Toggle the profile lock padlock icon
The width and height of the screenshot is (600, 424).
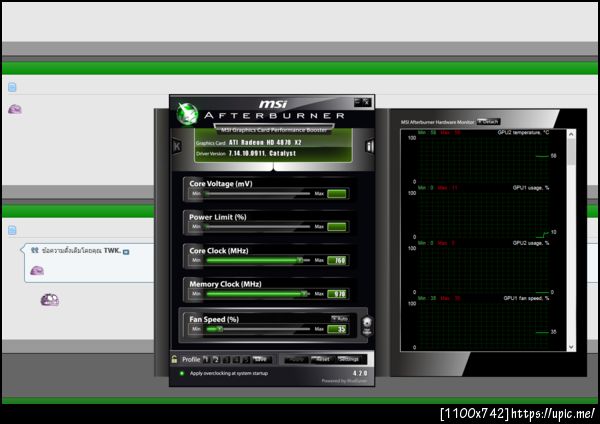point(174,359)
